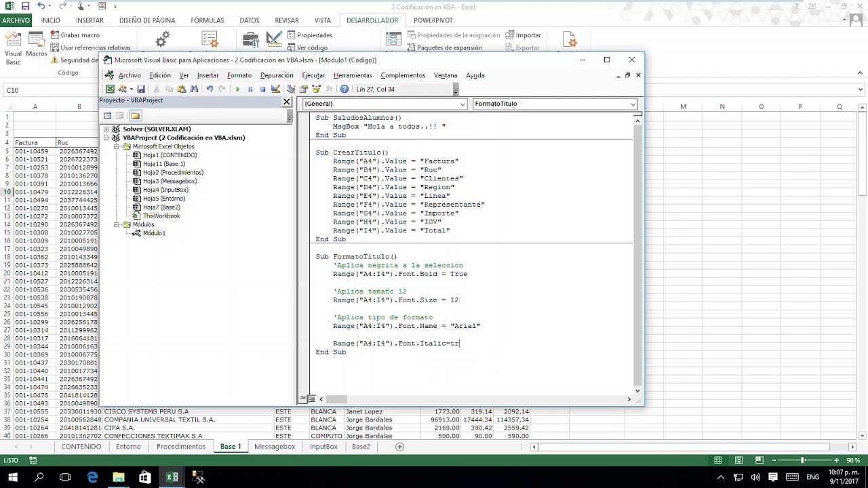Image resolution: width=868 pixels, height=488 pixels.
Task: Open Microsoft Edge from the taskbar
Action: [92, 477]
